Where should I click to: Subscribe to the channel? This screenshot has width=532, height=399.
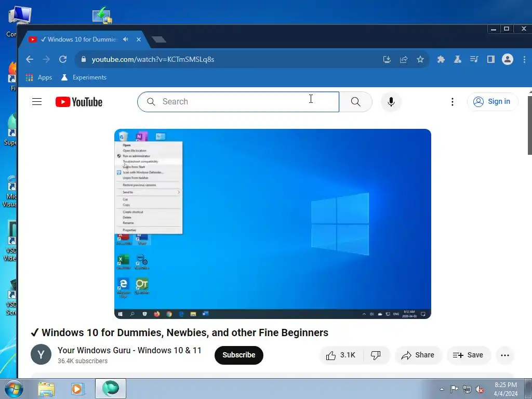(x=239, y=355)
